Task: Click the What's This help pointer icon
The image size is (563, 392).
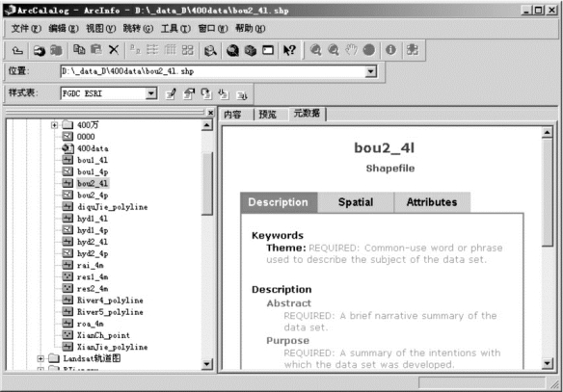Action: click(289, 50)
